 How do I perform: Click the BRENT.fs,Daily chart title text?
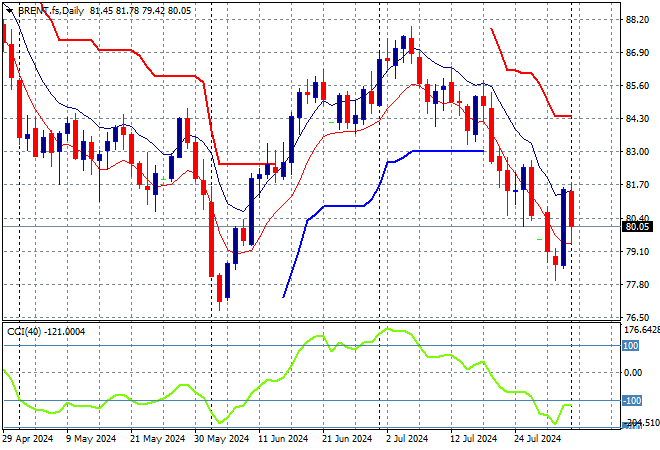point(51,11)
